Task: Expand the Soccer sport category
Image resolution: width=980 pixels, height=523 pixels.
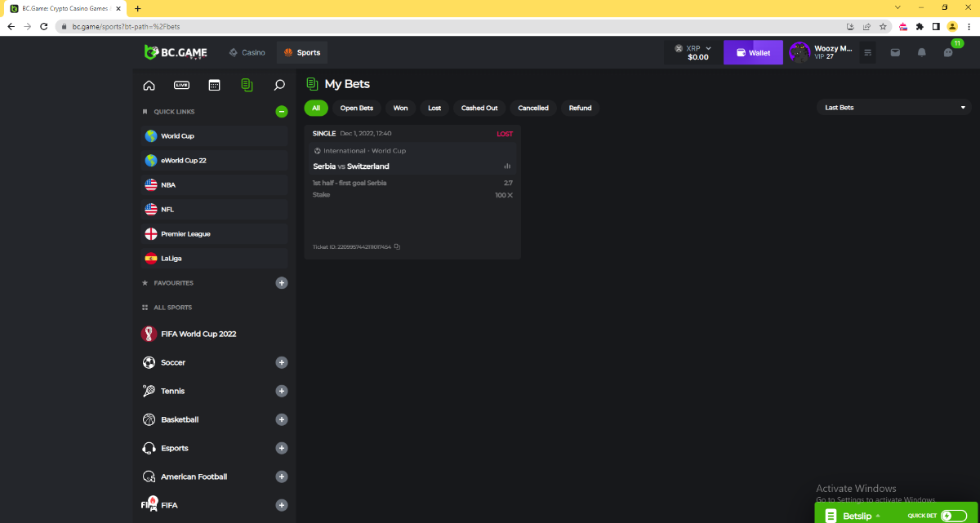Action: point(281,362)
